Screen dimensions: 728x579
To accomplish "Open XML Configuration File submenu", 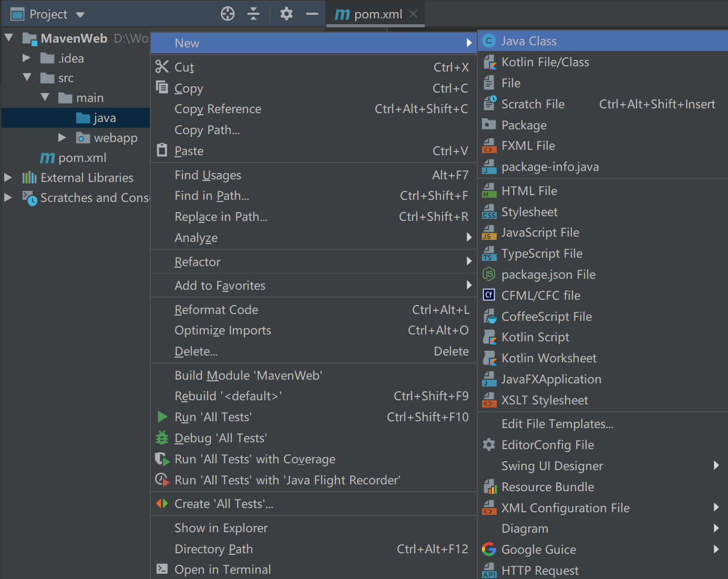I will (603, 507).
